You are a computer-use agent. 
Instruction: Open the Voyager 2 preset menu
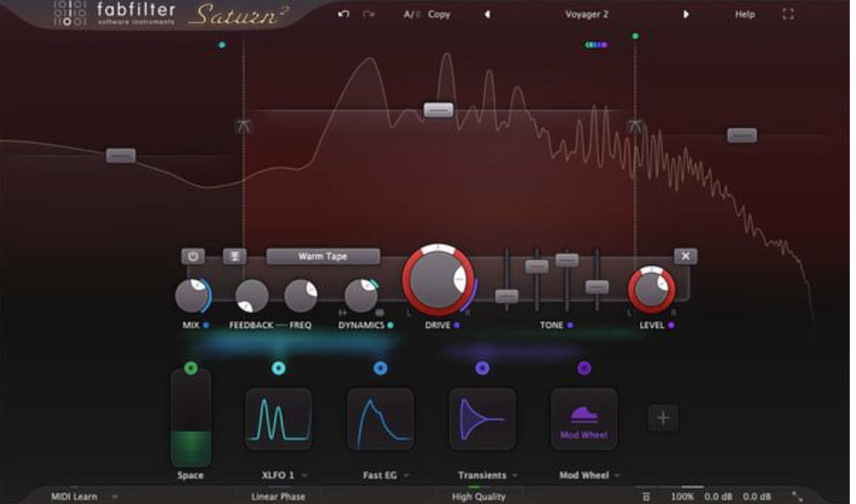pyautogui.click(x=586, y=14)
